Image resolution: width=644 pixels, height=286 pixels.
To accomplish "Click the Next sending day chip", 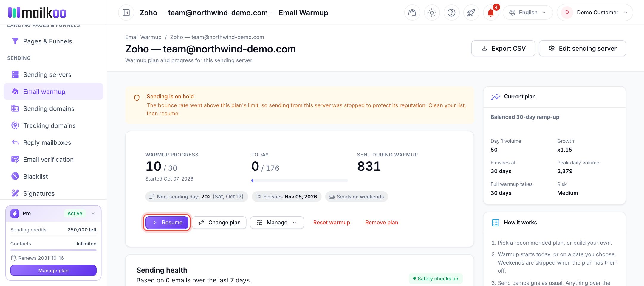I will click(196, 197).
